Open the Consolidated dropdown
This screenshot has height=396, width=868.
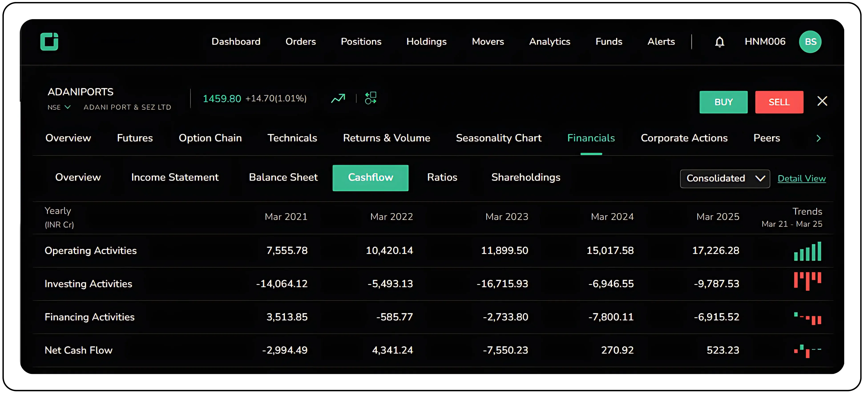click(x=725, y=178)
